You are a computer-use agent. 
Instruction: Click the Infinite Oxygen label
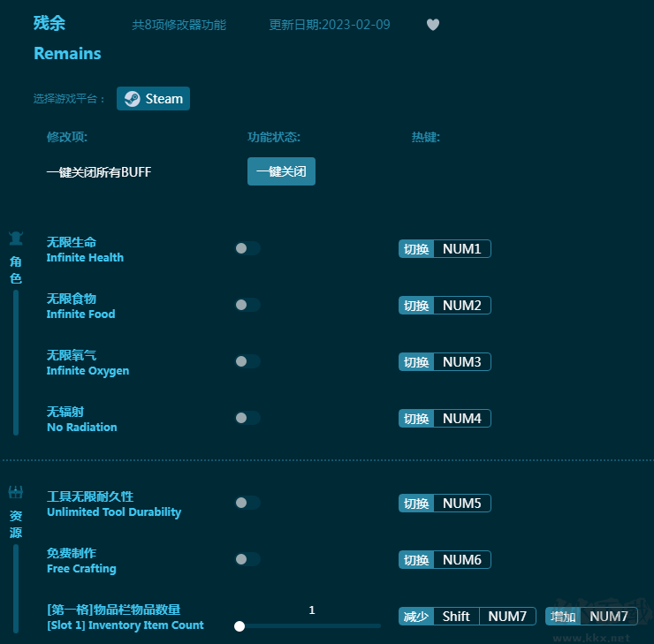coord(87,370)
